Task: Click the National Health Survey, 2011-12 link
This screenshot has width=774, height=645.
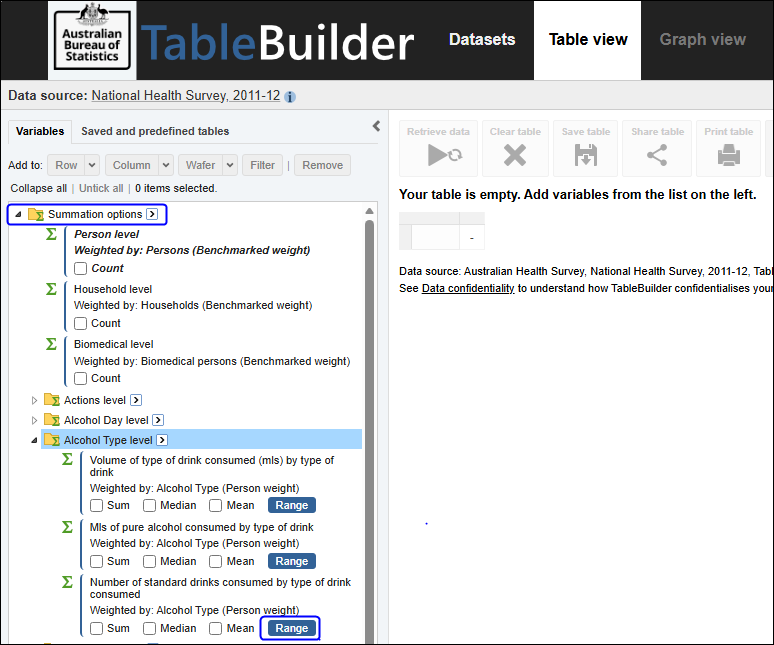Action: click(x=186, y=95)
